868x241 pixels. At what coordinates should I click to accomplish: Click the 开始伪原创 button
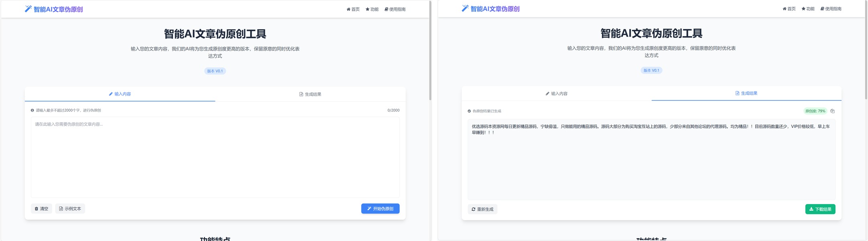(x=380, y=209)
